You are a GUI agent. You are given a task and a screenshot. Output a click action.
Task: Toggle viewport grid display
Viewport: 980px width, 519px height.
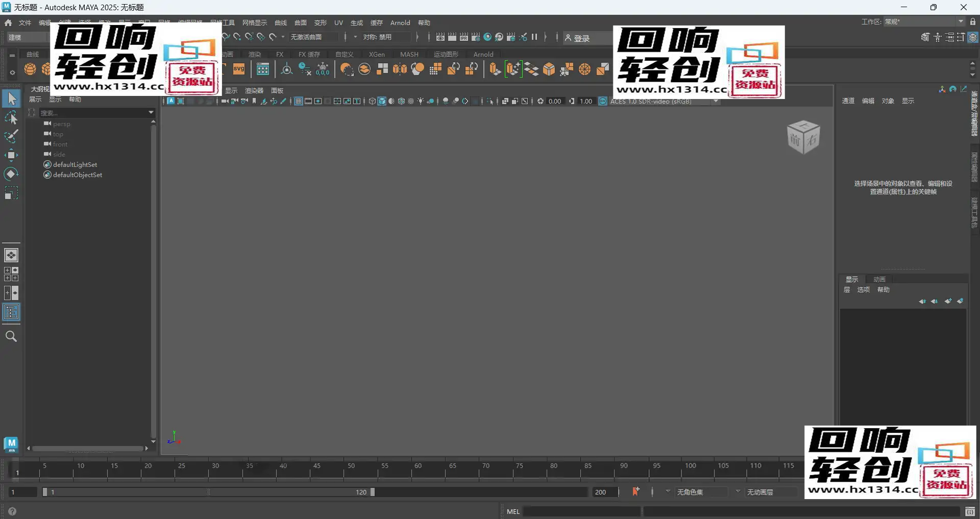299,101
